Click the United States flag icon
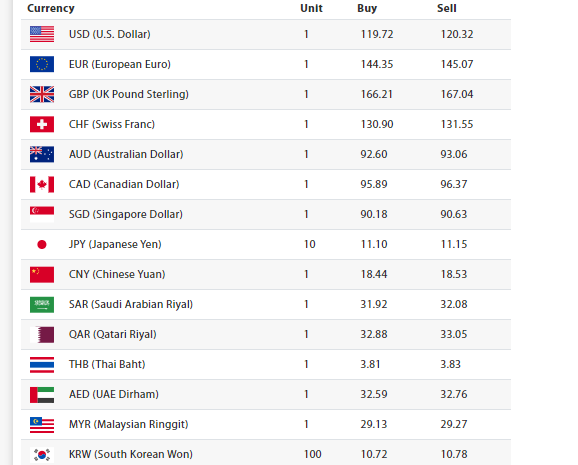The width and height of the screenshot is (578, 465). pyautogui.click(x=42, y=34)
